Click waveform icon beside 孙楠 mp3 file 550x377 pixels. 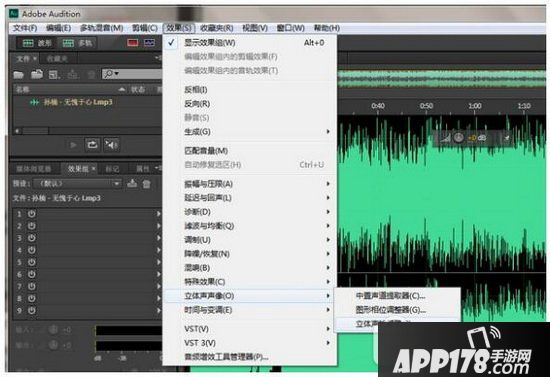tap(34, 102)
